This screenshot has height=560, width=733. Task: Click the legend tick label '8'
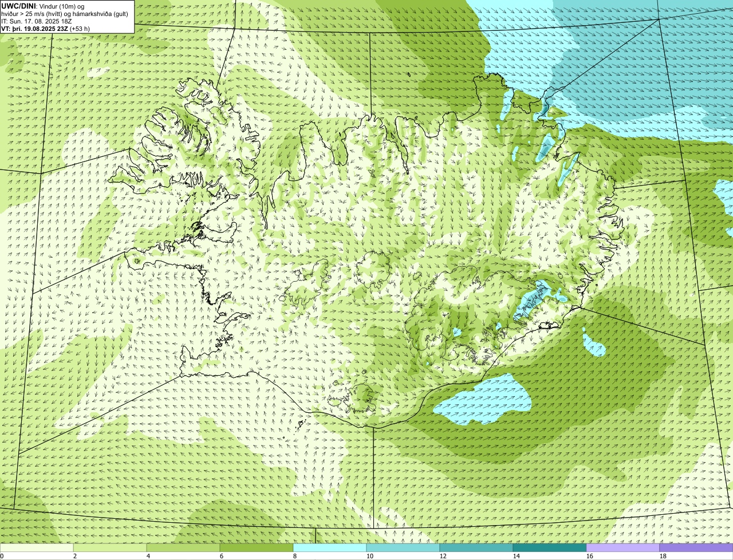(295, 556)
